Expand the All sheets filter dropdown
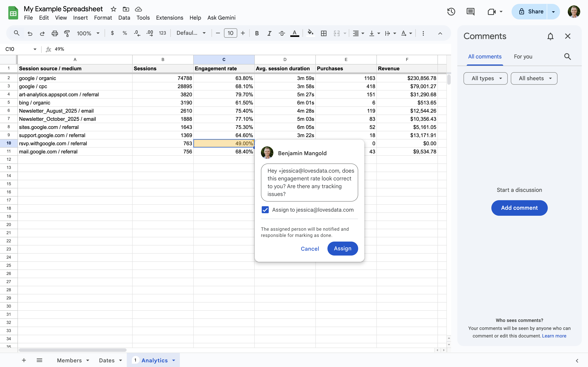 534,78
